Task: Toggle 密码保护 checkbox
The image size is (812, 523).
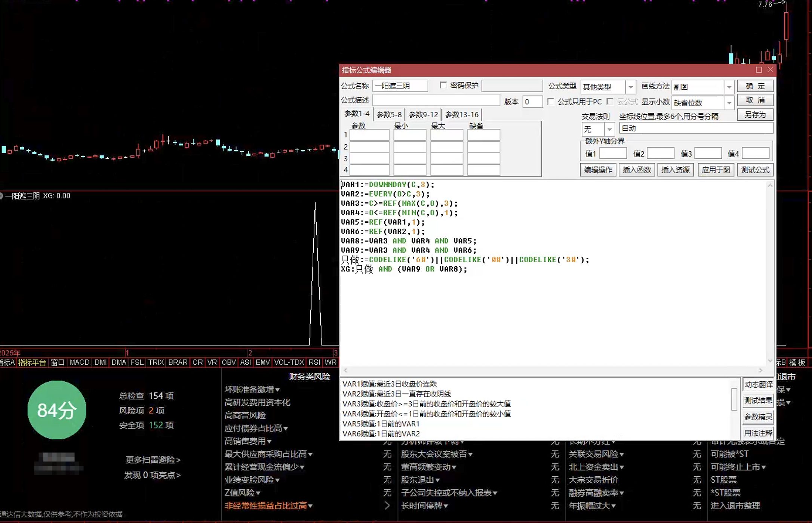Action: point(443,86)
